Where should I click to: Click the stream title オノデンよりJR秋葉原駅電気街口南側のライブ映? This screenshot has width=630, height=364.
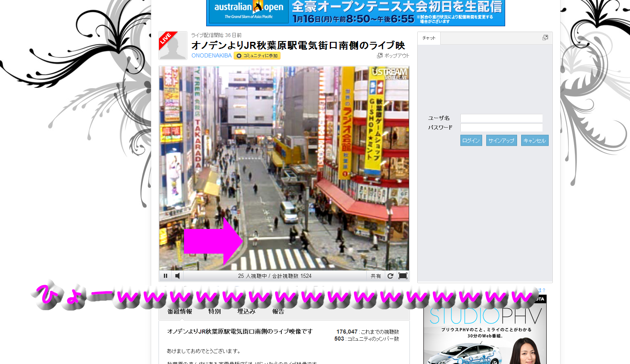coord(298,45)
